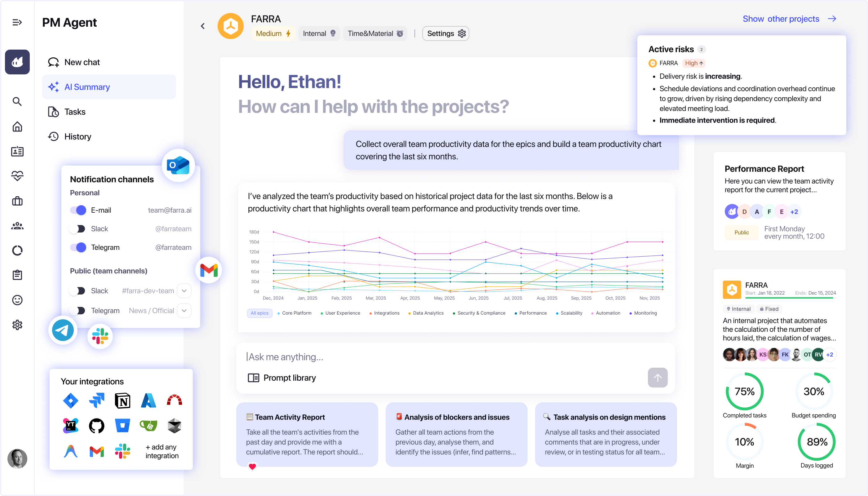868x496 pixels.
Task: Select the Core Platform legend swatch
Action: 279,313
